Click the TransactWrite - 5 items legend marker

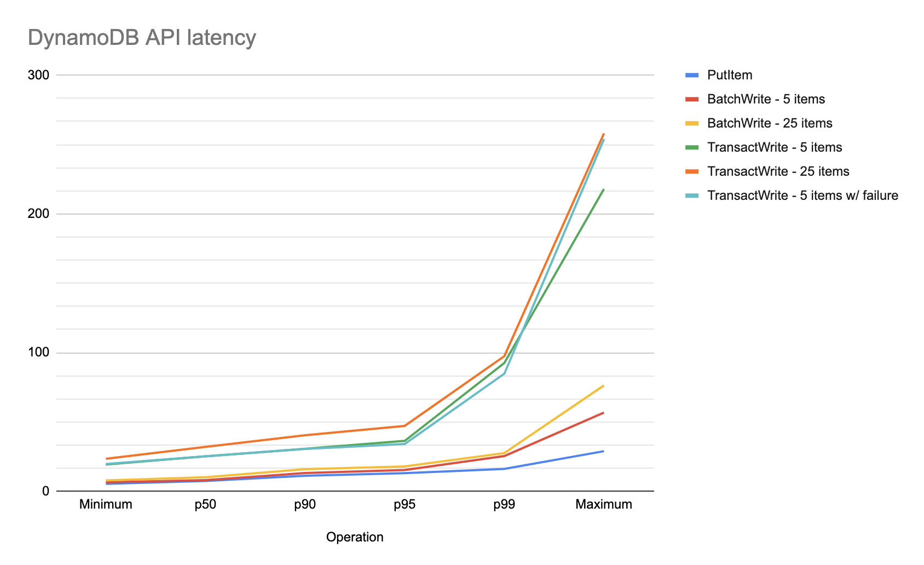pyautogui.click(x=691, y=147)
